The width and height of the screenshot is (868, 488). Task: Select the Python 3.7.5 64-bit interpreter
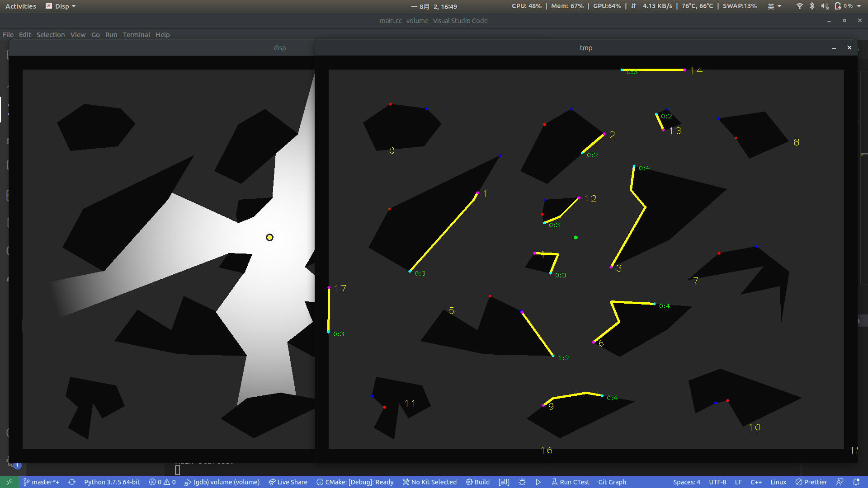112,482
